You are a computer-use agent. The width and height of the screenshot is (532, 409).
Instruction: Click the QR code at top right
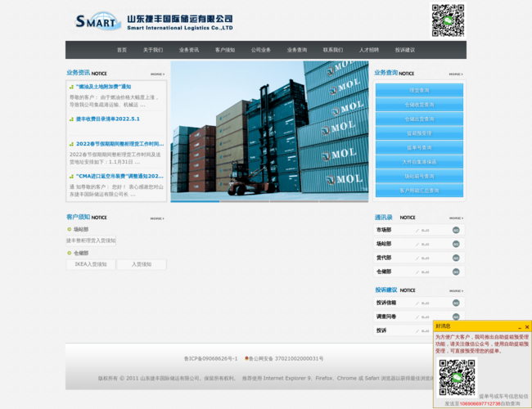(448, 20)
